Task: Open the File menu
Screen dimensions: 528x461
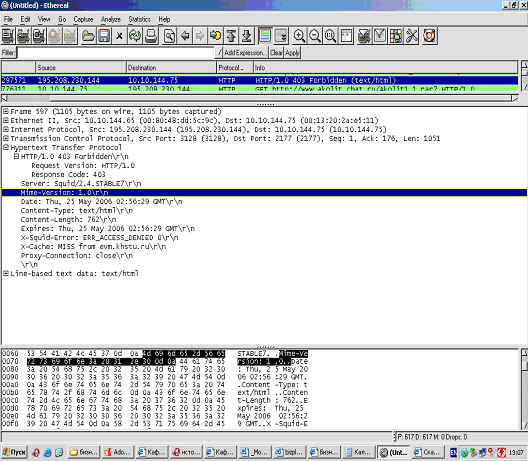Action: (x=8, y=20)
